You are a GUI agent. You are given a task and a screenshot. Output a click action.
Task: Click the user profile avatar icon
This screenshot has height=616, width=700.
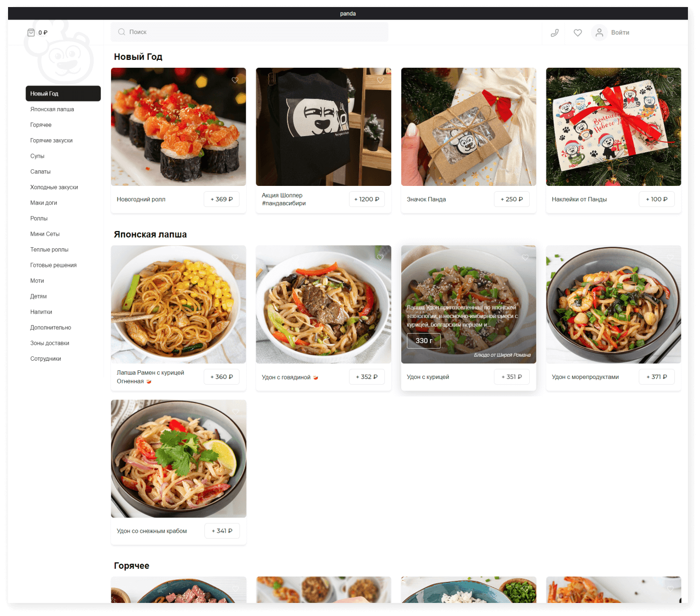[x=599, y=33]
